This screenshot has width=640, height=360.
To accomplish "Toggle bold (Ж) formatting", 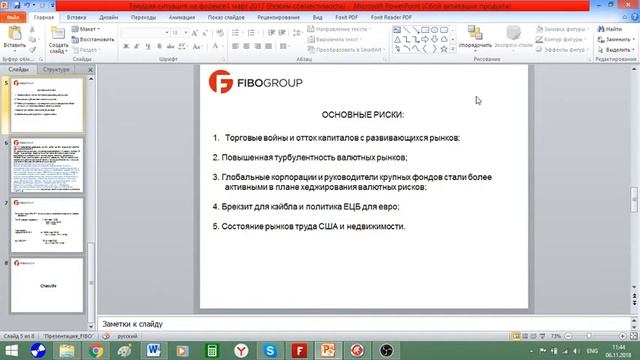I will (x=126, y=46).
